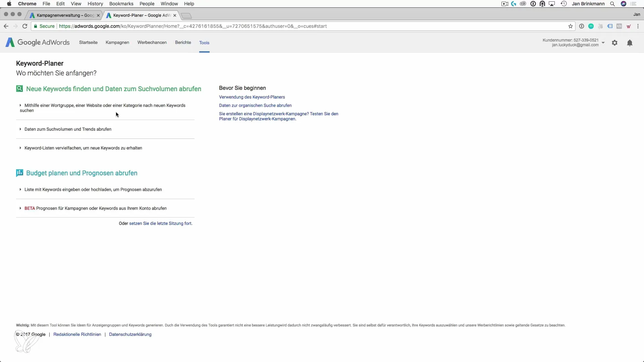Viewport: 644px width, 362px height.
Task: Switch to the Berichte tab
Action: click(183, 43)
